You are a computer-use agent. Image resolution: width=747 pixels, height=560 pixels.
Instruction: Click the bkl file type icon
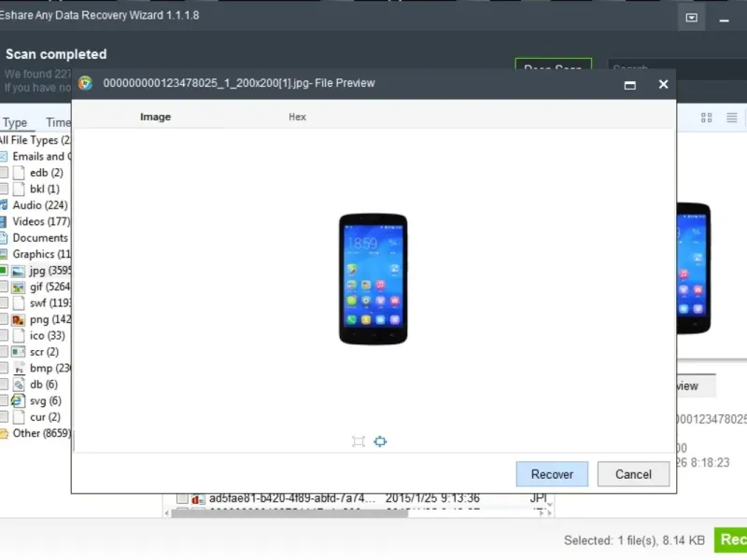19,189
